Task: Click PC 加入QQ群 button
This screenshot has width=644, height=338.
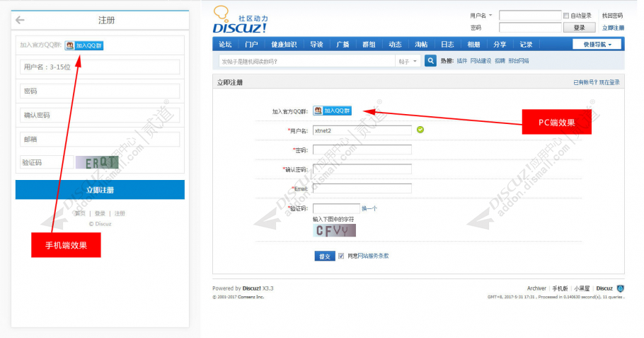Action: pos(333,111)
